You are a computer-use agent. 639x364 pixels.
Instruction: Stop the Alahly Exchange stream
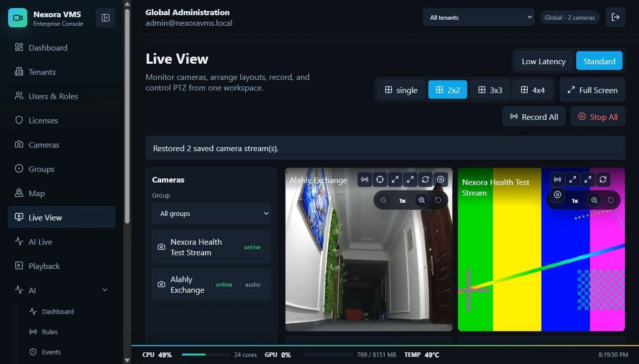440,179
